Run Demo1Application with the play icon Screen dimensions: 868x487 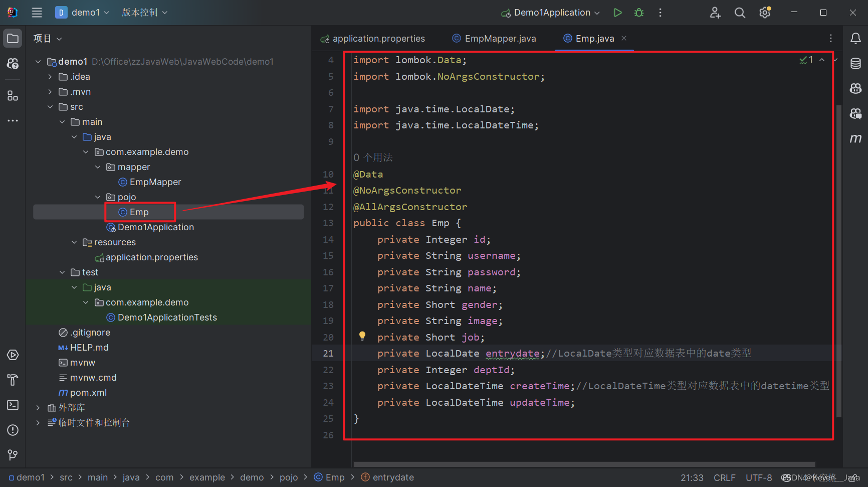[617, 13]
